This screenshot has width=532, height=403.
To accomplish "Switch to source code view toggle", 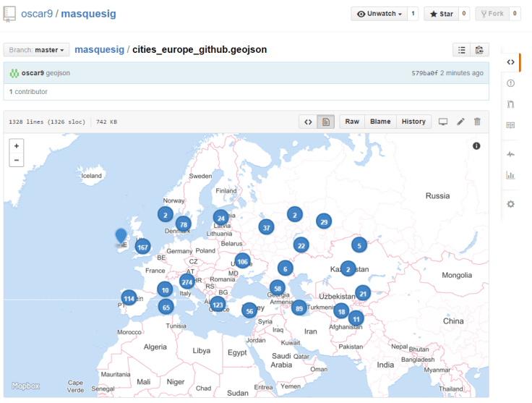I will 308,122.
